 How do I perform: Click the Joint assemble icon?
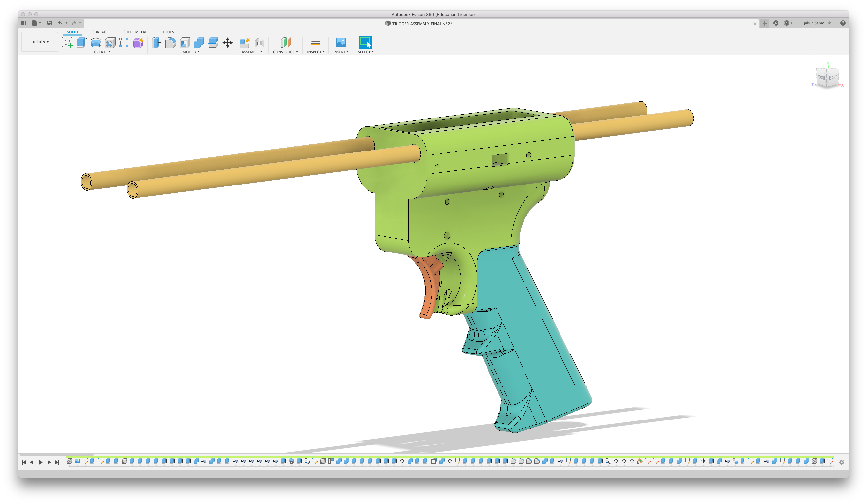click(259, 43)
